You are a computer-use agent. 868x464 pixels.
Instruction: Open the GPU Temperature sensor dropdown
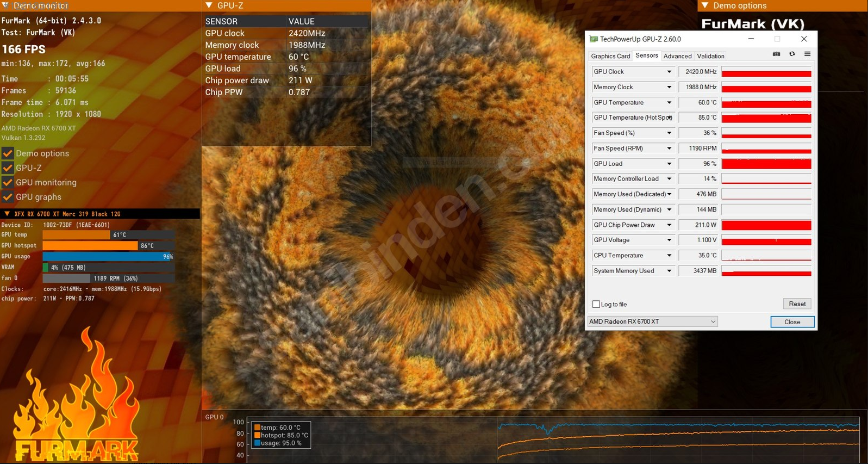pyautogui.click(x=669, y=102)
